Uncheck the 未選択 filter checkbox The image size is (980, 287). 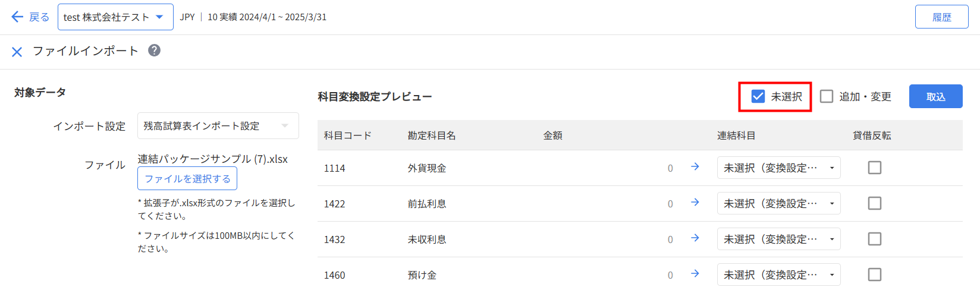(x=758, y=96)
